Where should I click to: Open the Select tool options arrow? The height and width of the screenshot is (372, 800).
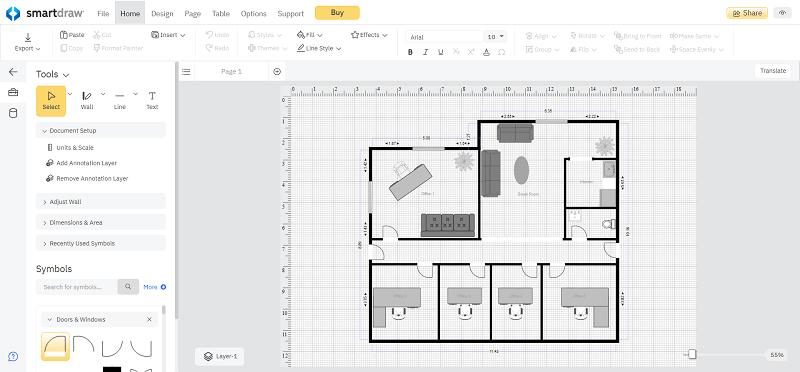coord(70,94)
